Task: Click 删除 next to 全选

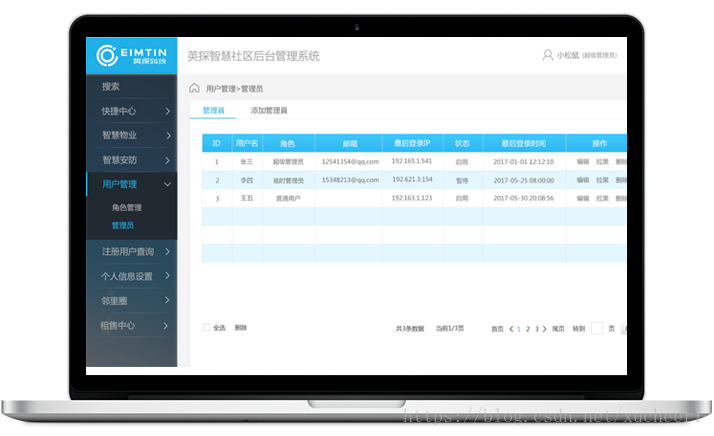Action: point(241,328)
